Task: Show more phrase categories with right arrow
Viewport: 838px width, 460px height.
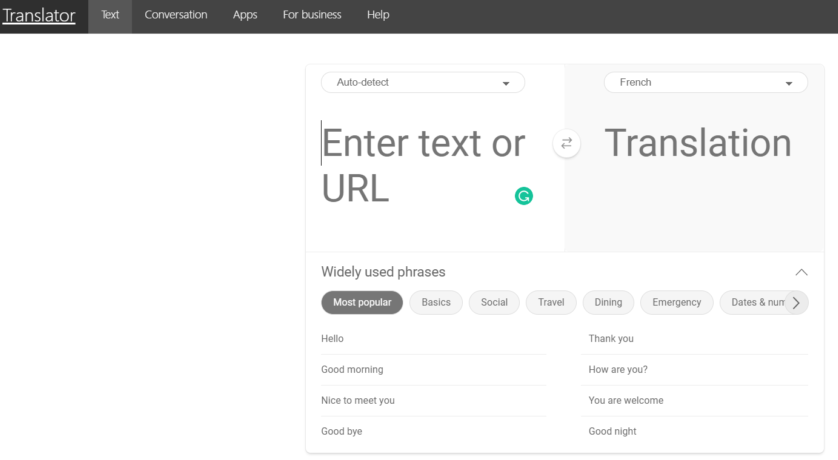Action: tap(796, 303)
